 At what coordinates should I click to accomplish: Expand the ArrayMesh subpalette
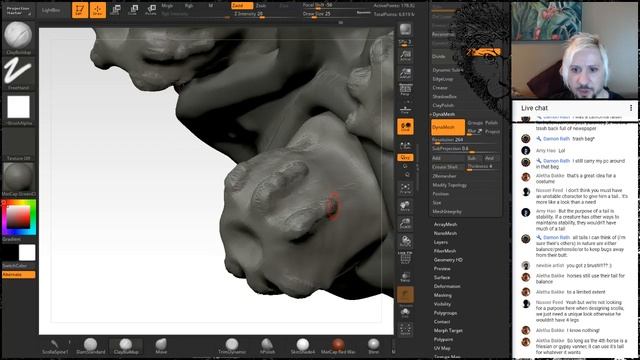(445, 224)
